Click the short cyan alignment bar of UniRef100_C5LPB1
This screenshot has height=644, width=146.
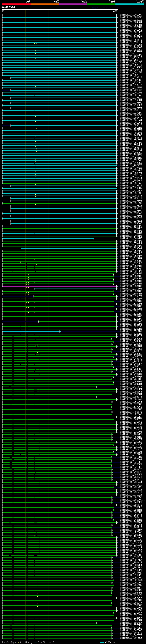tap(31, 332)
